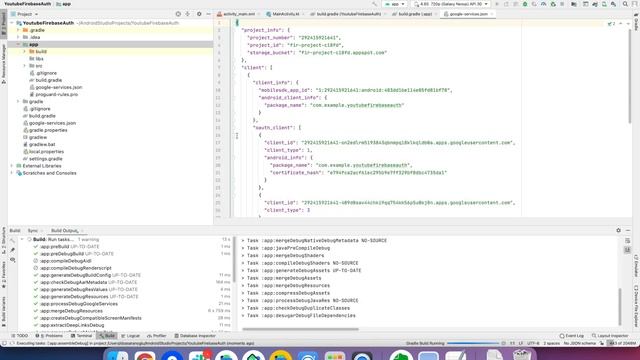Open the Project view dropdown
The height and width of the screenshot is (360, 640).
pyautogui.click(x=24, y=14)
